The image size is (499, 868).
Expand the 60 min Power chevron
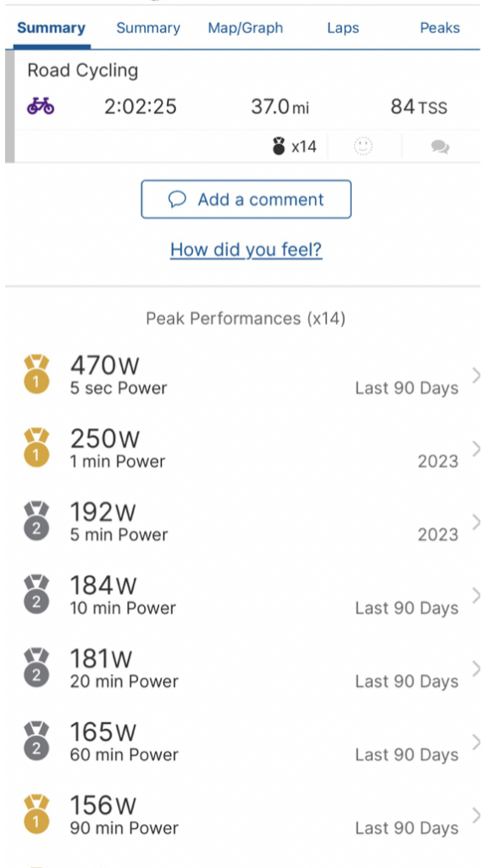click(x=476, y=742)
